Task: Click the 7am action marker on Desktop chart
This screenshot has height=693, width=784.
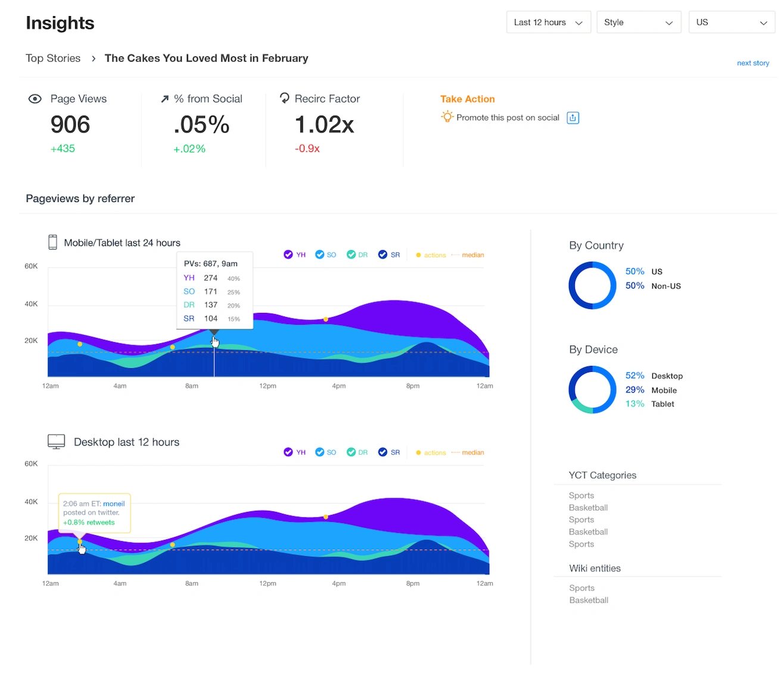Action: click(173, 545)
